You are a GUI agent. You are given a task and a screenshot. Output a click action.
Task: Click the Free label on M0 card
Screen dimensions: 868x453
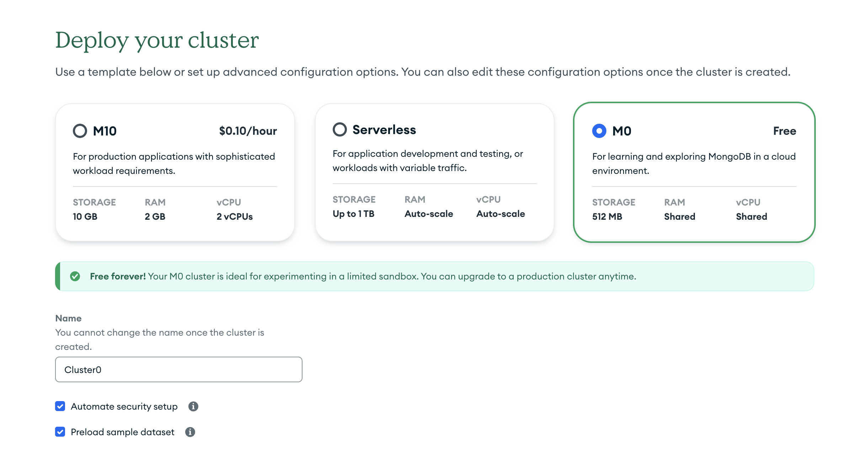[784, 131]
